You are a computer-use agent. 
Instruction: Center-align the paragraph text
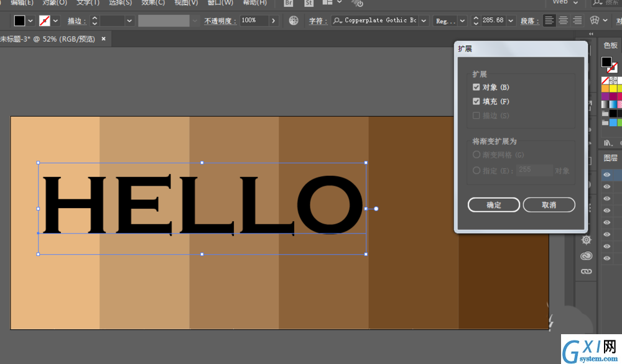564,20
